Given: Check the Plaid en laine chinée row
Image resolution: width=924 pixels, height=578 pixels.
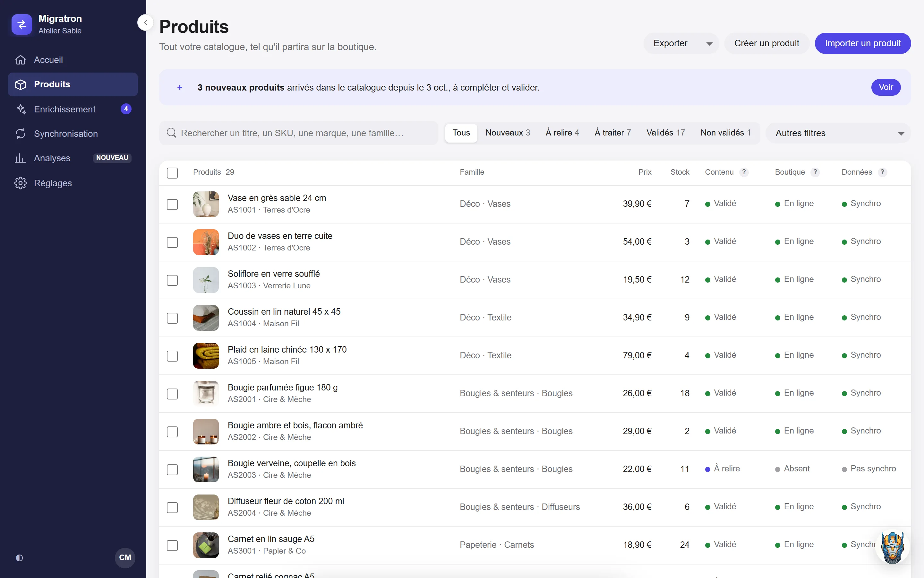Looking at the screenshot, I should (x=172, y=356).
